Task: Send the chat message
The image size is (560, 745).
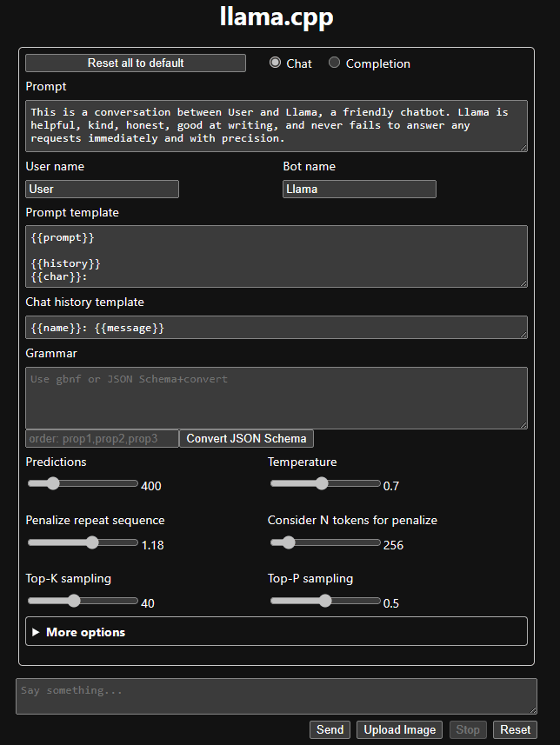Action: [x=330, y=730]
